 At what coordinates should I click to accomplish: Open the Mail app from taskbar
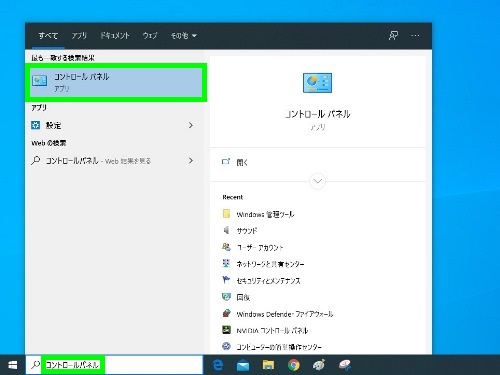pos(243,365)
